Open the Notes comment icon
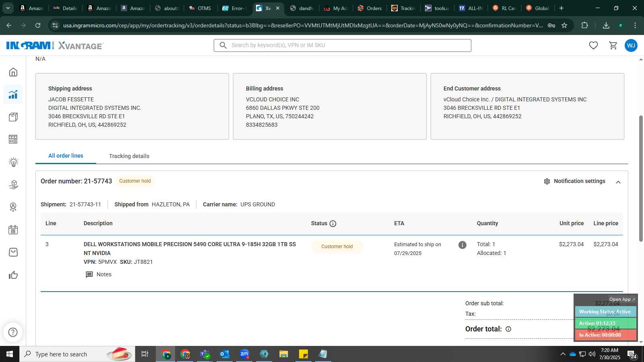The height and width of the screenshot is (362, 644). (89, 274)
